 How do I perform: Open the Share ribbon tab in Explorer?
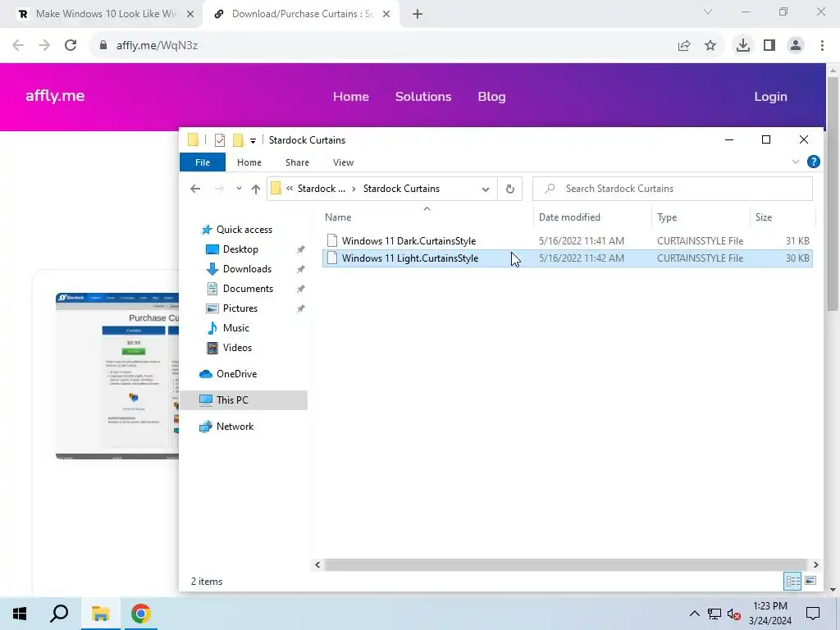click(297, 162)
